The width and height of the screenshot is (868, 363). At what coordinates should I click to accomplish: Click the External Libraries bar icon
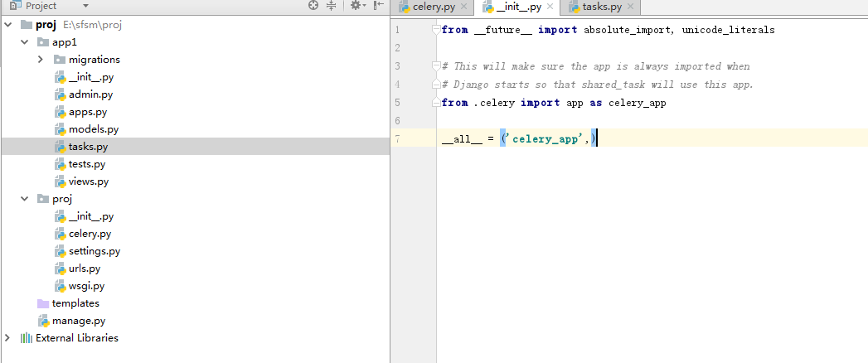click(26, 337)
